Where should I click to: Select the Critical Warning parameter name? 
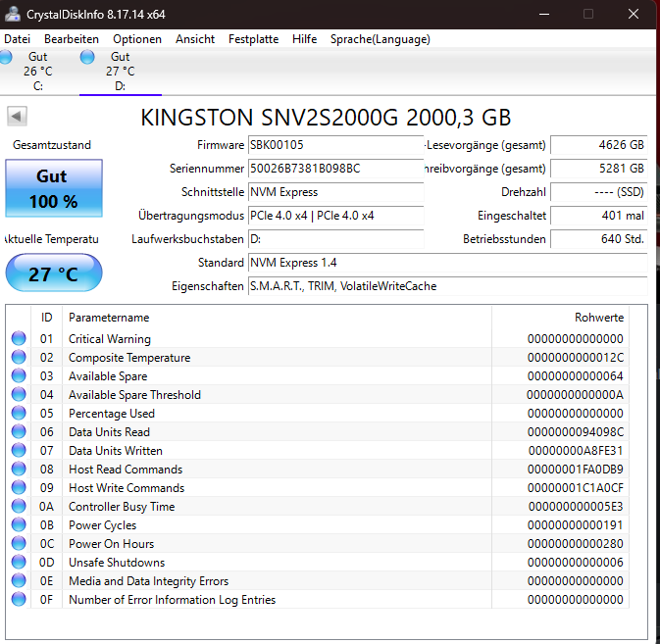110,339
